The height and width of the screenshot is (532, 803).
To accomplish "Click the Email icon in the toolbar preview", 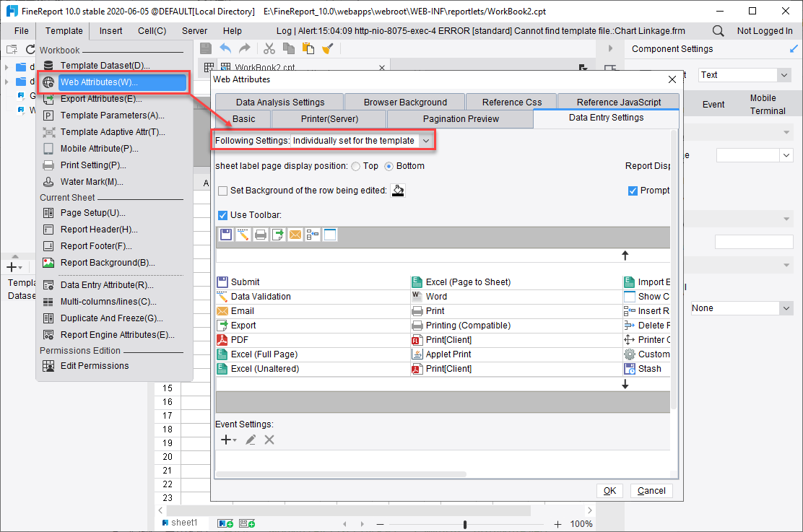I will coord(294,234).
